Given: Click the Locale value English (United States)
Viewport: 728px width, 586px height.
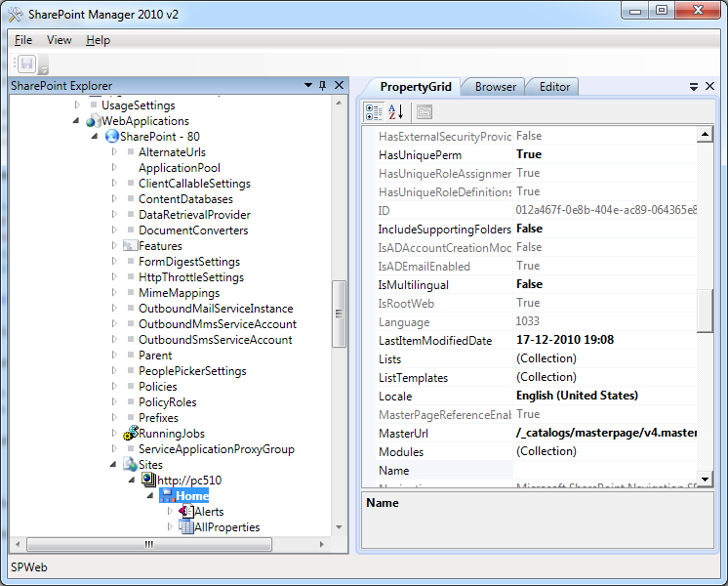Looking at the screenshot, I should [x=577, y=396].
